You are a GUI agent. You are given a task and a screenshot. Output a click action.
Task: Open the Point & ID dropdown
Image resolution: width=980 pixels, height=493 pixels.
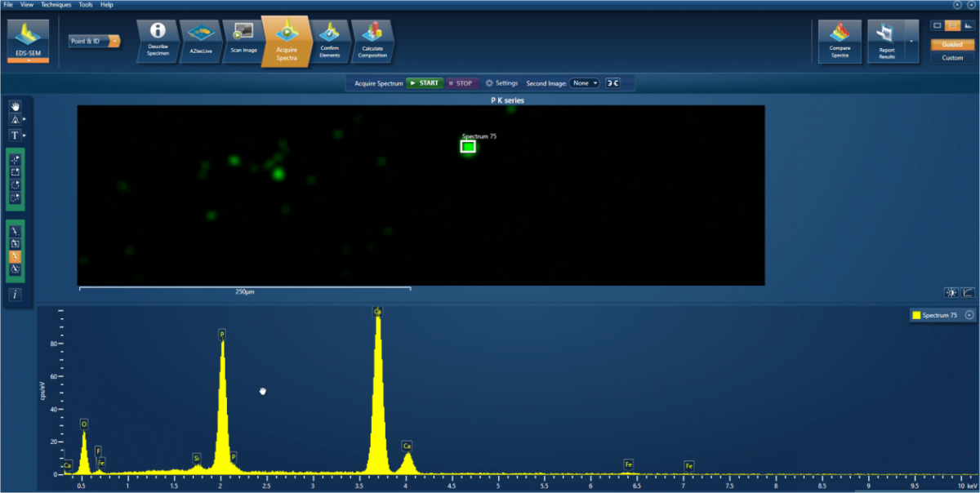pyautogui.click(x=114, y=41)
